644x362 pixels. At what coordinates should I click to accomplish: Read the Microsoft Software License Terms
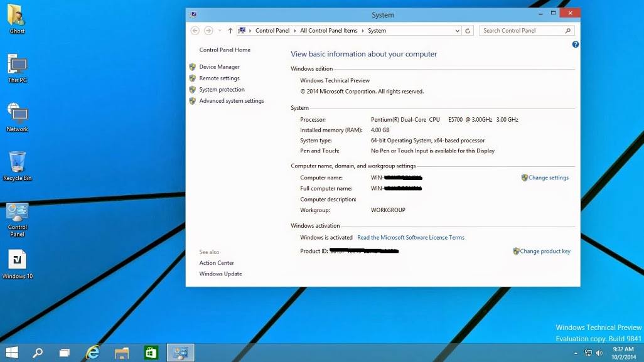click(411, 238)
